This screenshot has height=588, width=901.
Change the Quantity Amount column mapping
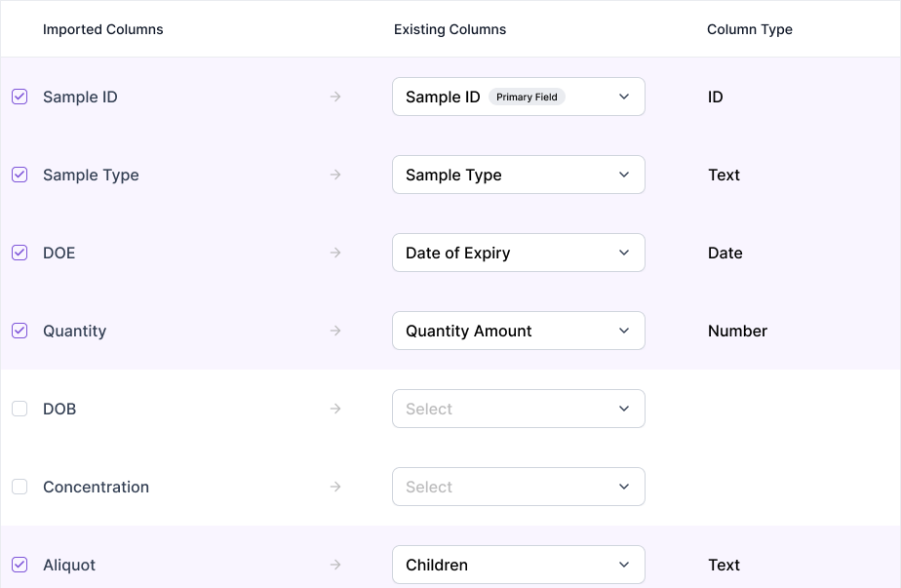[519, 331]
